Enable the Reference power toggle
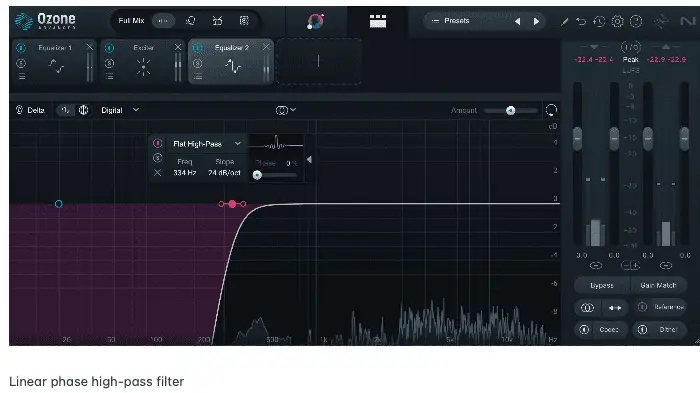700x393 pixels. 642,307
